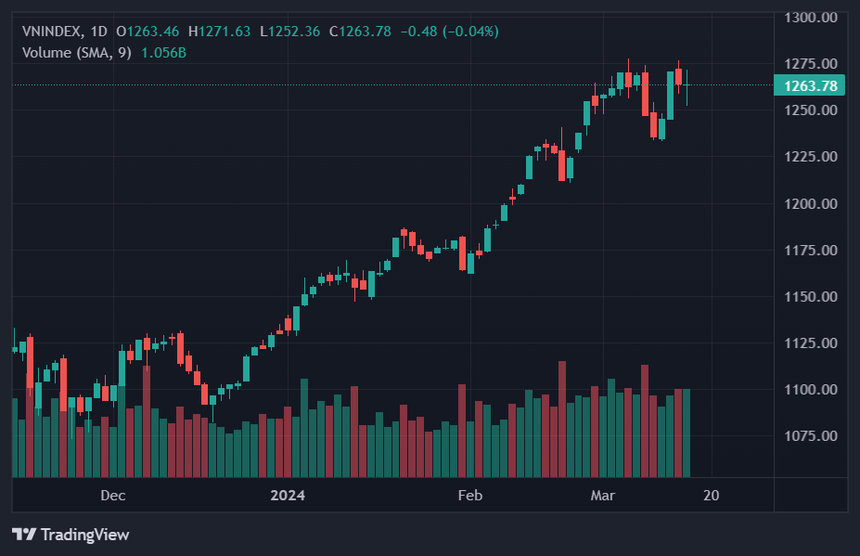
Task: Click the 1250.00 price axis label
Action: 811,110
